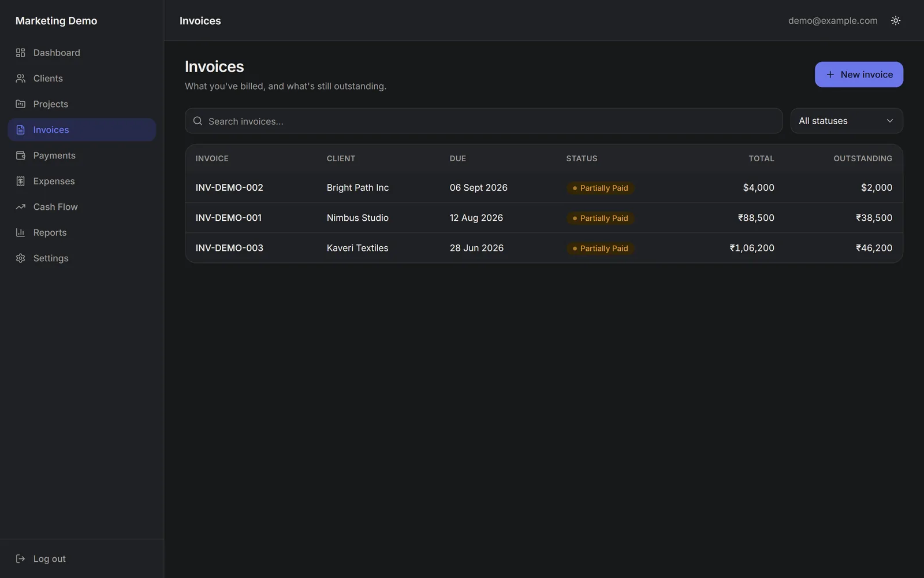Viewport: 924px width, 578px height.
Task: Click client Kaveri Textiles
Action: pos(357,247)
